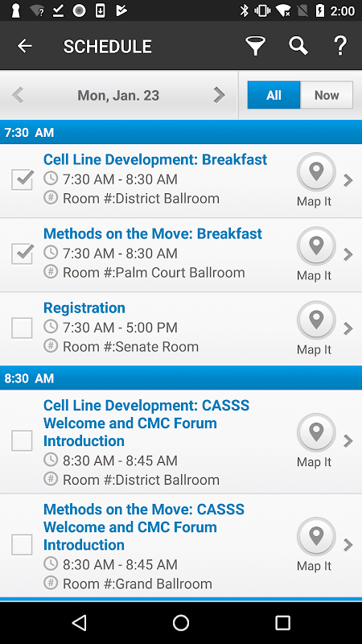The image size is (362, 644).
Task: Tap the Android home navigation button
Action: (x=181, y=622)
